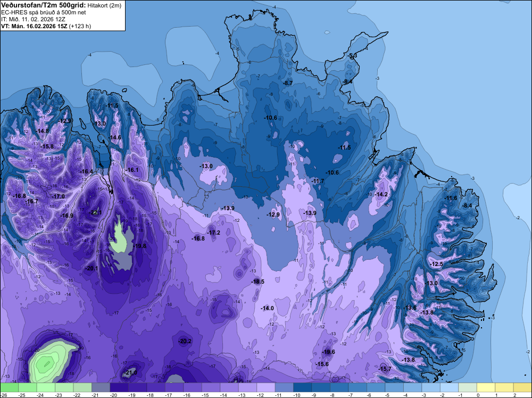Click the -16.7 temperature value
Screen dimensions: 532x398
[x=32, y=201]
